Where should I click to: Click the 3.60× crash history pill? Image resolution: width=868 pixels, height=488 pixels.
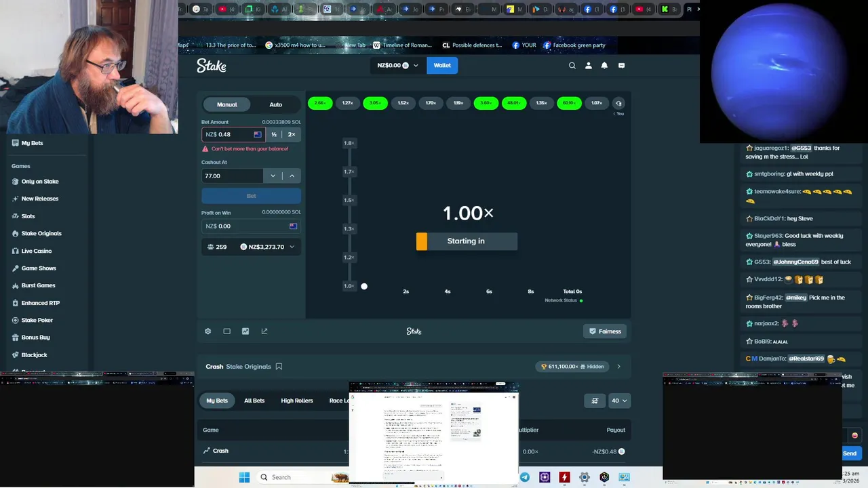pyautogui.click(x=486, y=103)
